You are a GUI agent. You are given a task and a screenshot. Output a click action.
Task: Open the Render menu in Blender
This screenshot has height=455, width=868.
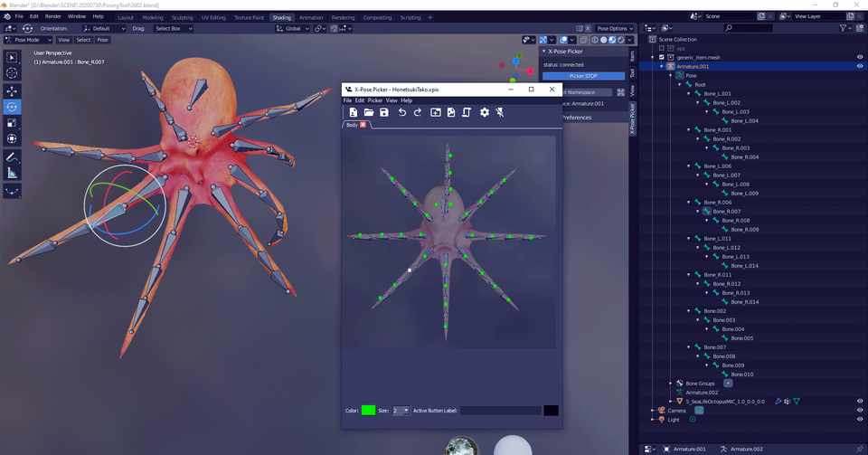(53, 16)
